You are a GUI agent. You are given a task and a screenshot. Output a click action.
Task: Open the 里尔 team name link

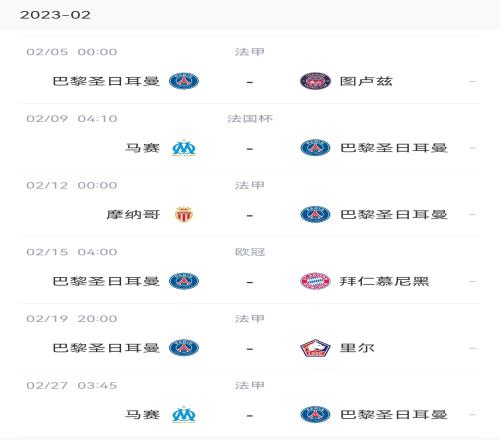(x=357, y=348)
